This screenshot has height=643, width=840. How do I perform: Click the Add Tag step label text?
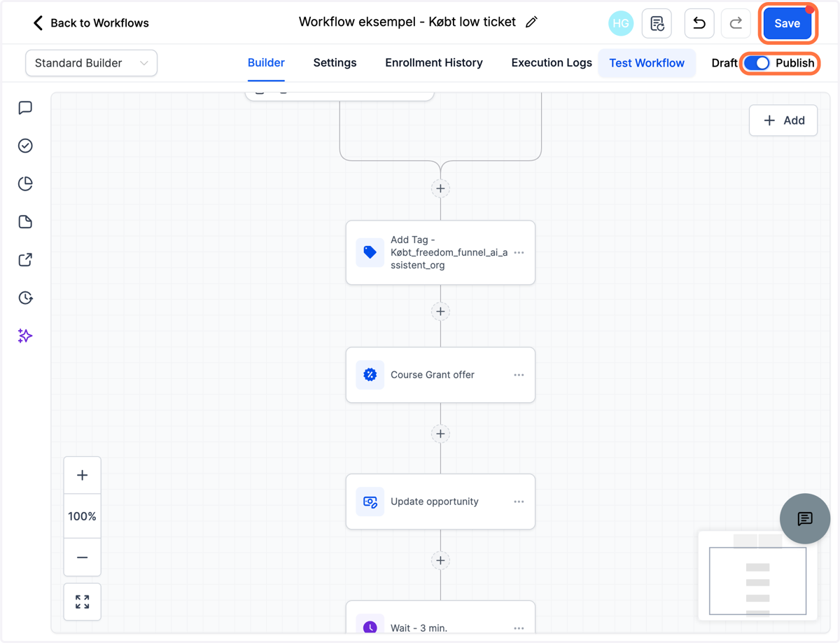(x=449, y=253)
